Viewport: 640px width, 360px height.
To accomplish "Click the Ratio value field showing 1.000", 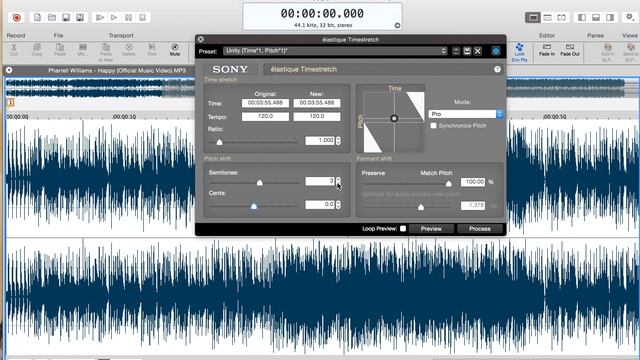I will [320, 140].
